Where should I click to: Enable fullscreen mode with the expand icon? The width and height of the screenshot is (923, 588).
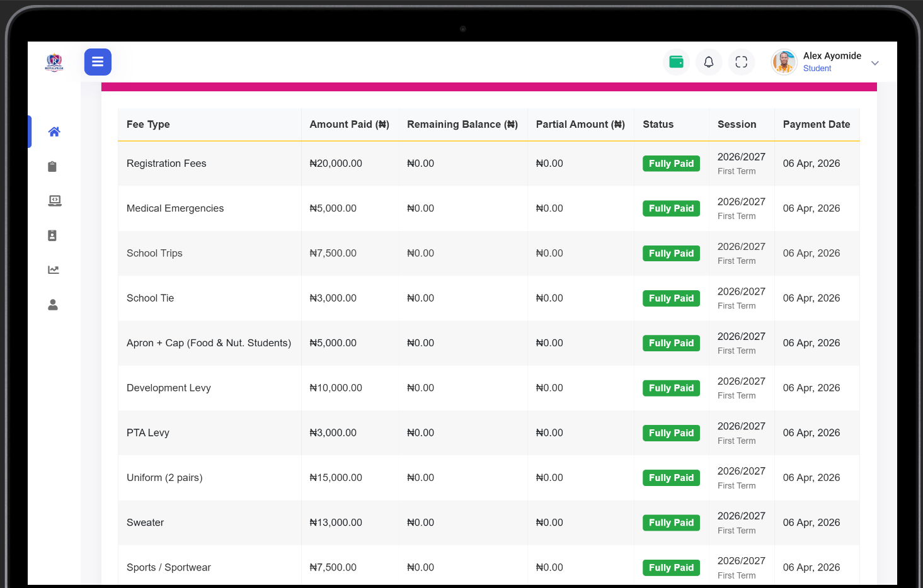742,62
